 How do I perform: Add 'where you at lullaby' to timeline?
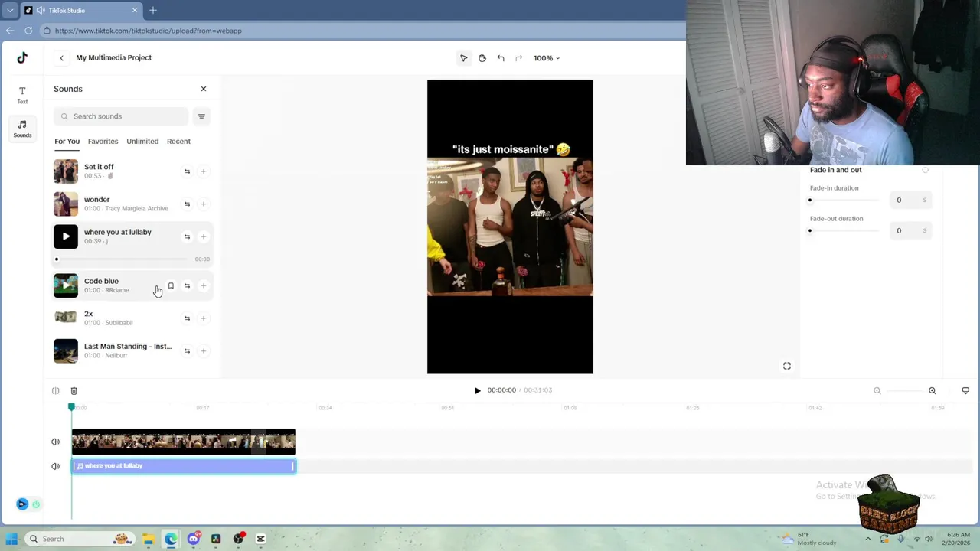tap(203, 236)
